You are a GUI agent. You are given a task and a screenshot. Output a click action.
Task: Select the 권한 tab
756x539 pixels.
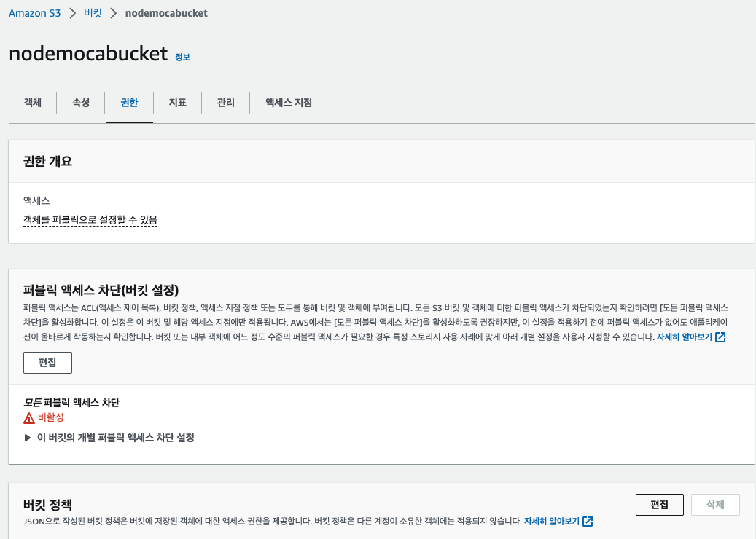coord(129,102)
